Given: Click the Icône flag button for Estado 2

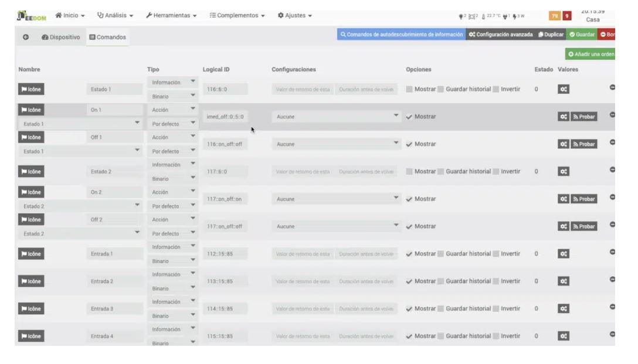Looking at the screenshot, I should (x=32, y=172).
